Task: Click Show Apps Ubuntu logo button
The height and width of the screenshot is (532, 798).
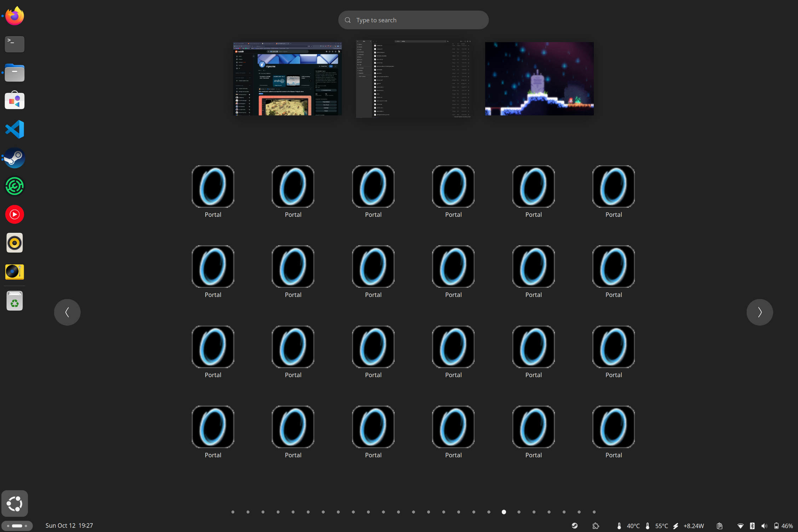Action: pyautogui.click(x=15, y=503)
